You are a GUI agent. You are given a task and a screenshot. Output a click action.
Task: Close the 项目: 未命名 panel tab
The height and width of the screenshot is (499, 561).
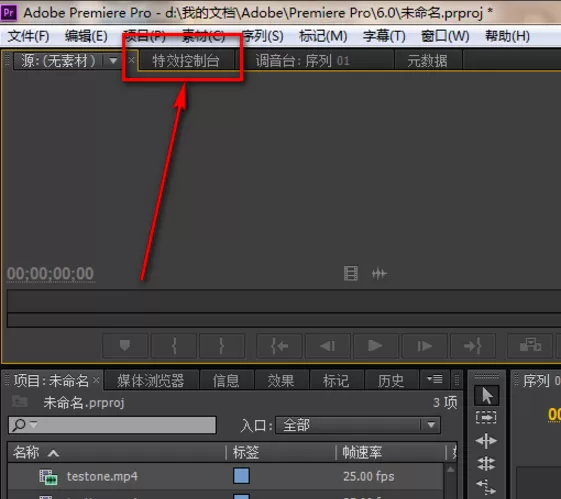point(96,380)
